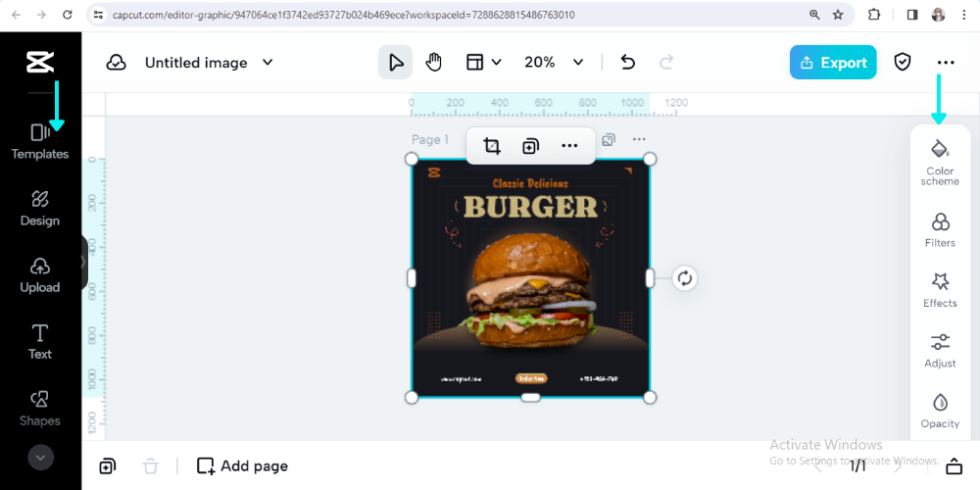Screen dimensions: 980x490
Task: Click the browser address bar URL
Action: tap(343, 15)
